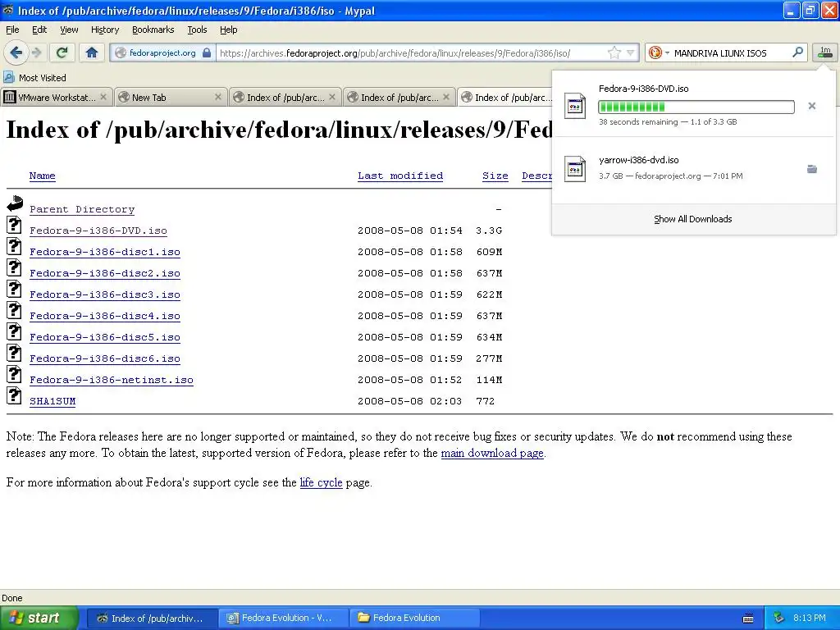Open the View menu
Viewport: 840px width, 630px height.
(x=69, y=30)
